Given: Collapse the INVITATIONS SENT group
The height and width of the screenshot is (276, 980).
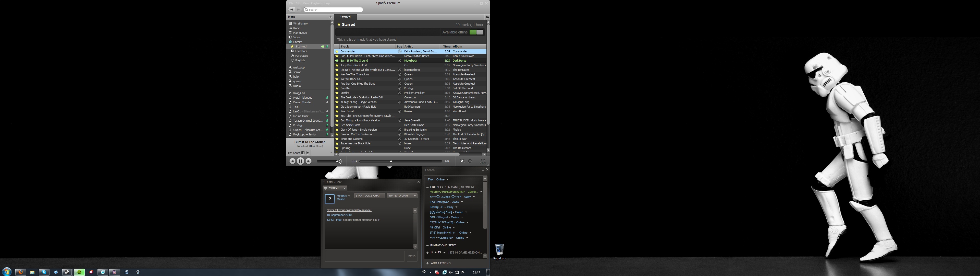Looking at the screenshot, I should click(428, 246).
